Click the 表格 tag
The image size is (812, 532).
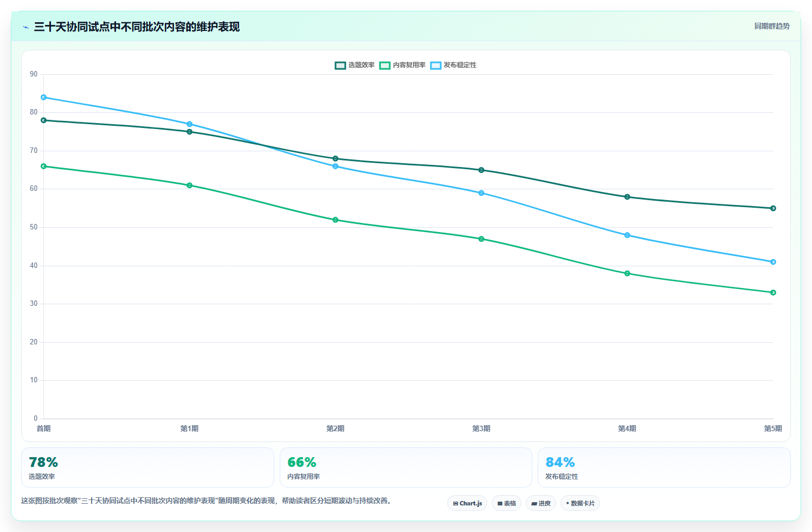[506, 503]
